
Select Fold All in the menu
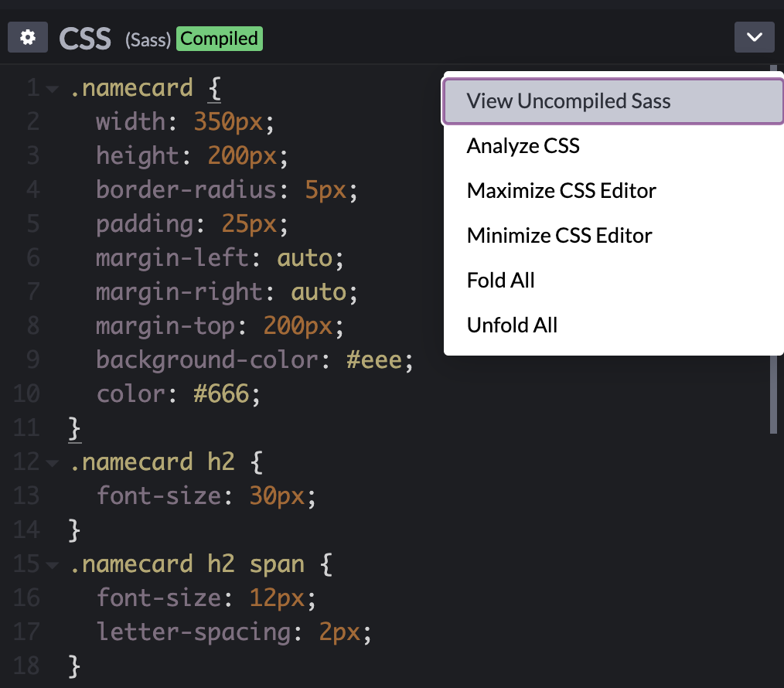coord(500,281)
